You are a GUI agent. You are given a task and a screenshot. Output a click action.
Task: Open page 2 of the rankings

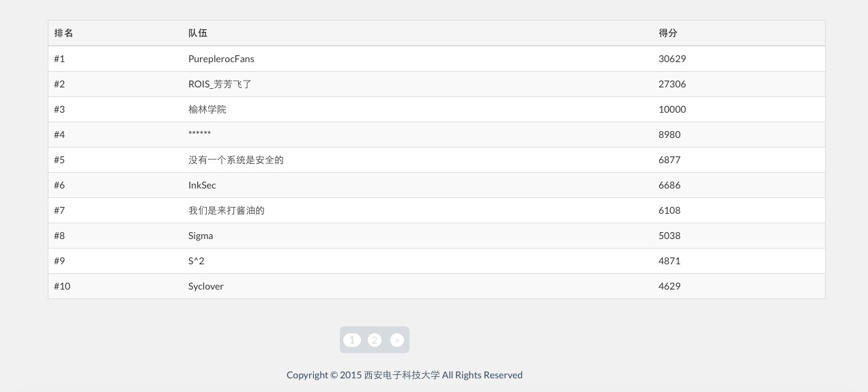[x=375, y=340]
